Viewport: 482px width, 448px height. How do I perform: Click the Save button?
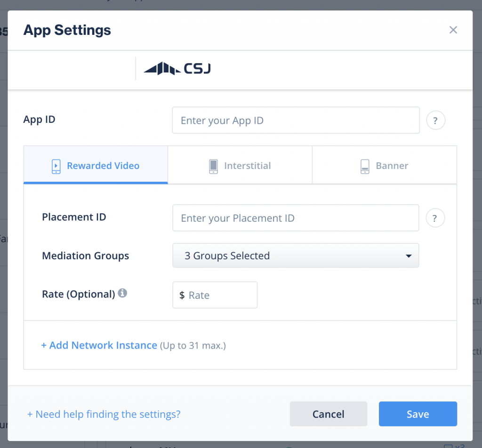(x=418, y=414)
